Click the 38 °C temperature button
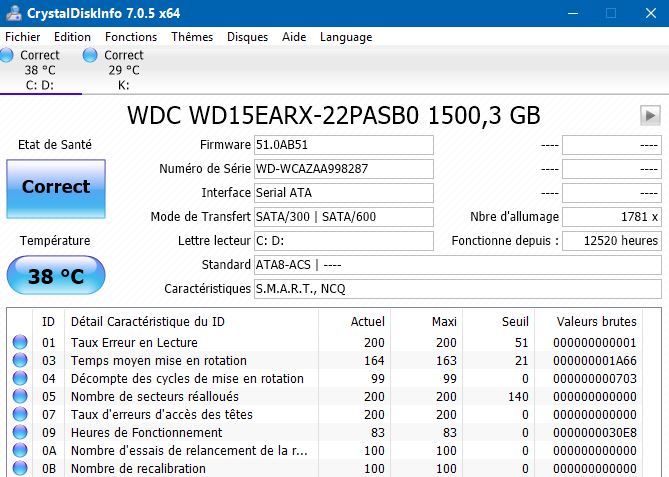 point(56,275)
